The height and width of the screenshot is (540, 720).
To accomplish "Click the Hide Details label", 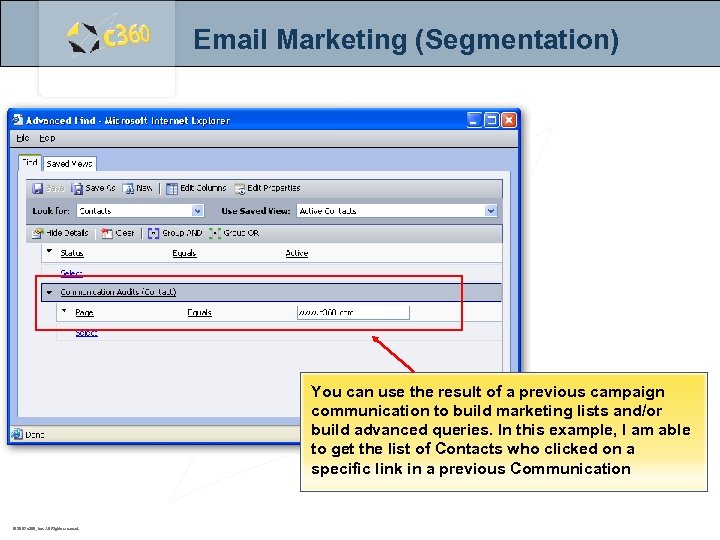I will pos(67,233).
